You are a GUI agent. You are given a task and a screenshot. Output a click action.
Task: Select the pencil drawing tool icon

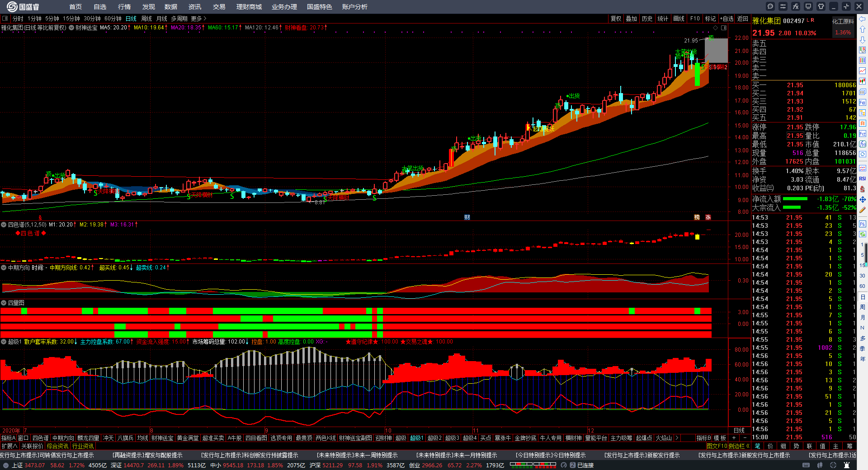863,210
